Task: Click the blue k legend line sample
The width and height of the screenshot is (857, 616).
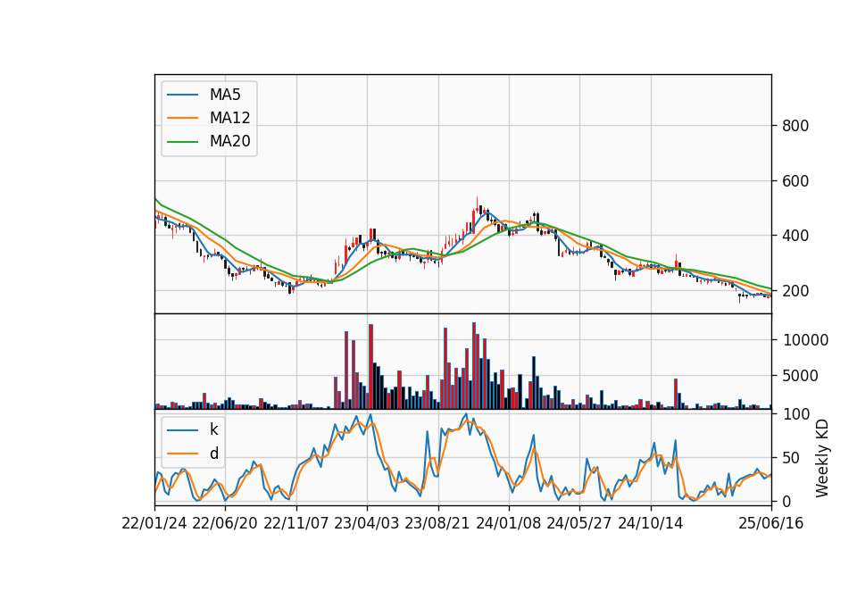Action: point(182,429)
